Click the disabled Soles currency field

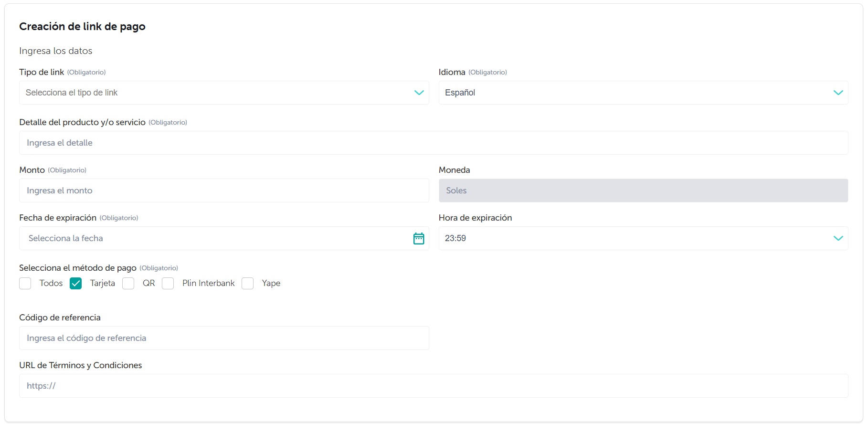click(643, 191)
